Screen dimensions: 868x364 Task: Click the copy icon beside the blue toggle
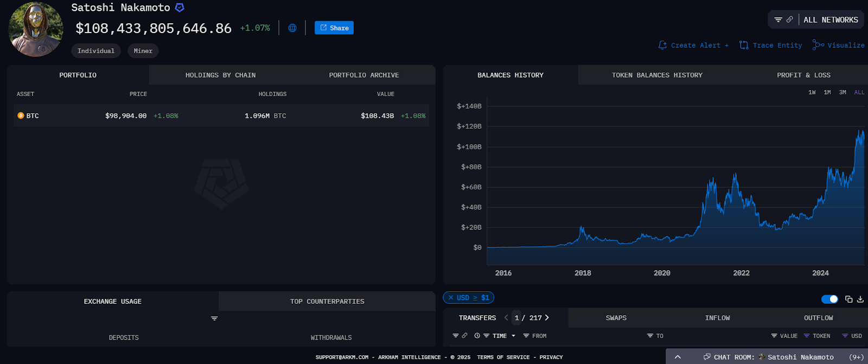click(849, 299)
